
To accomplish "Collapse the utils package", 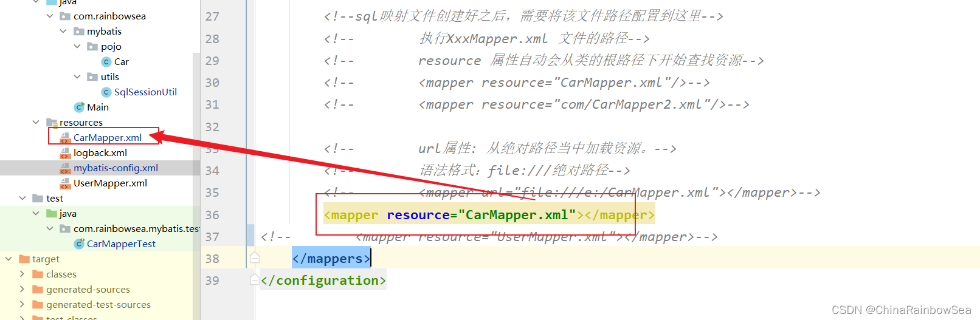I will (x=77, y=77).
